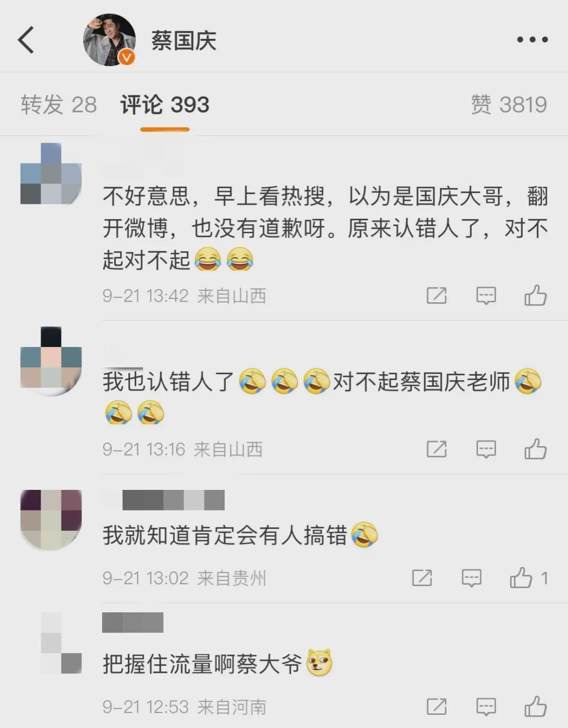568x728 pixels.
Task: Reply to the 河南 comment
Action: (486, 707)
